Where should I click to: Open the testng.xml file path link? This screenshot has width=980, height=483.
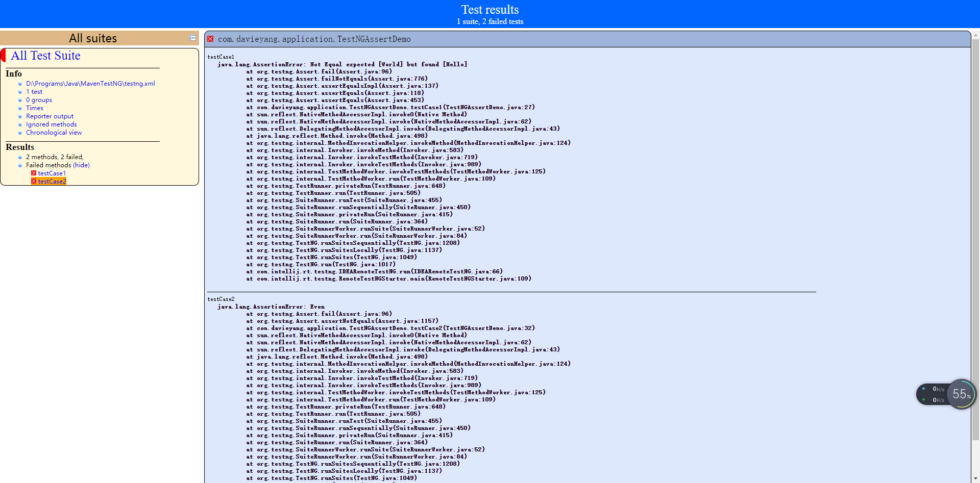(90, 84)
